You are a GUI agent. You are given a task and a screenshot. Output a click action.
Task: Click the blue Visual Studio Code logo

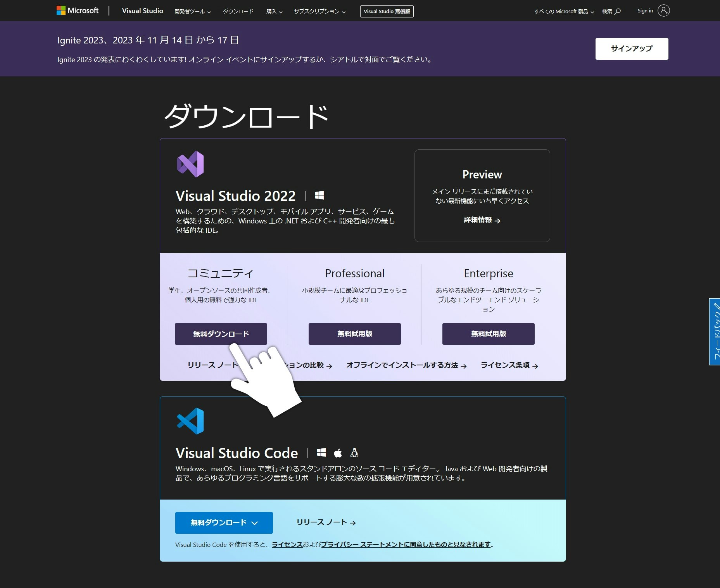(x=190, y=421)
